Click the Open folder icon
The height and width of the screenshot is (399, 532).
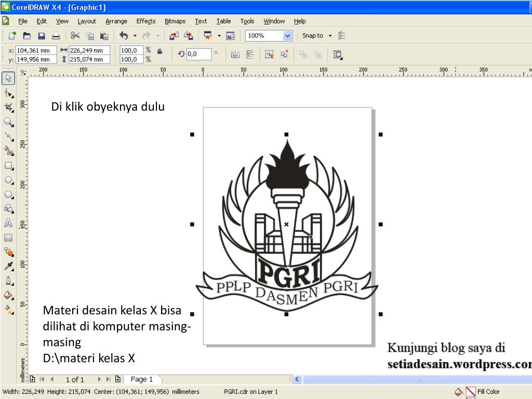pyautogui.click(x=27, y=36)
